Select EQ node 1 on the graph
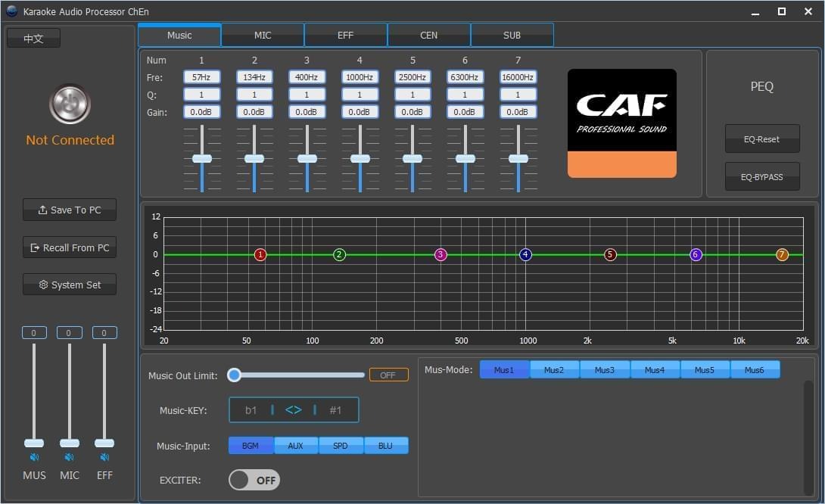 [x=260, y=255]
